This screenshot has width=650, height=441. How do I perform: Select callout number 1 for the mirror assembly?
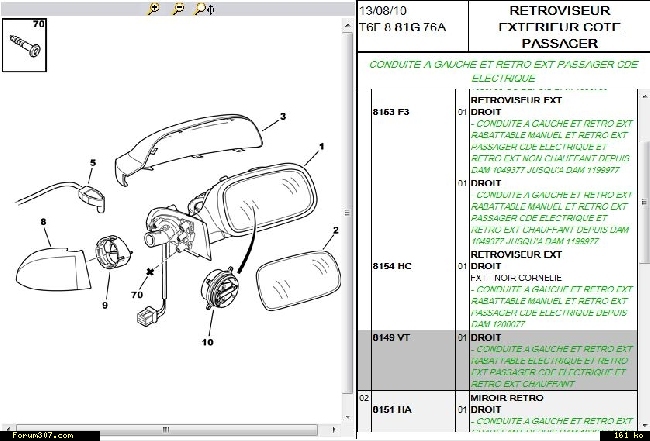tap(321, 146)
